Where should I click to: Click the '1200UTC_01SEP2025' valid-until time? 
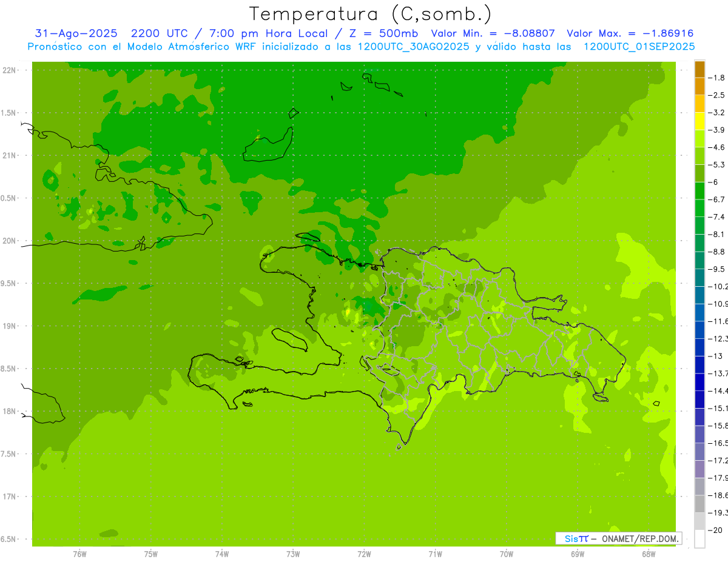639,47
